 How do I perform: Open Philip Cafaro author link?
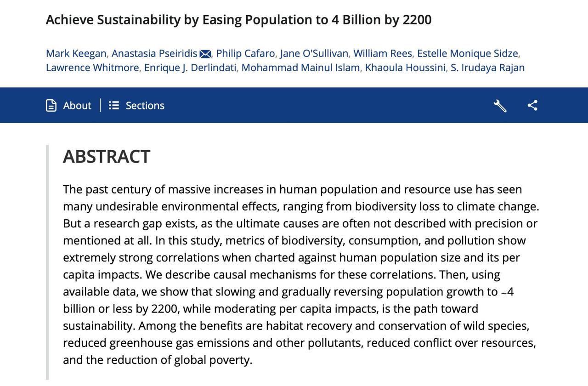click(x=245, y=53)
